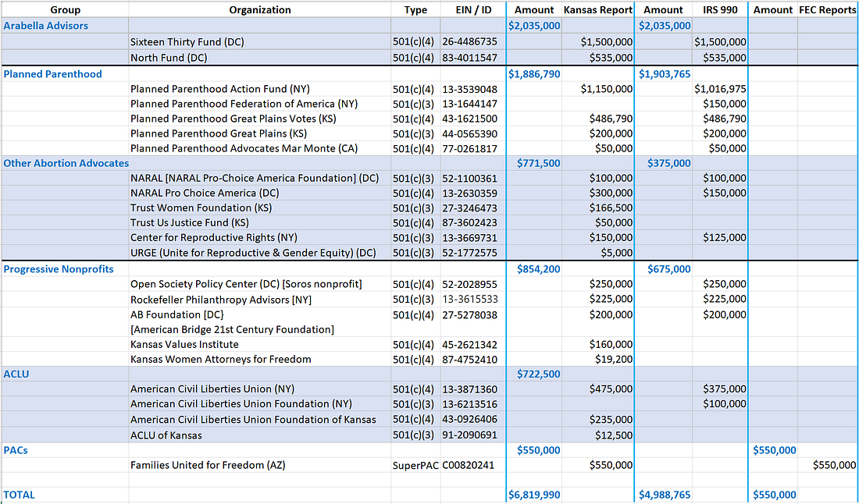Select the EIN 91-2090691 cell
The width and height of the screenshot is (859, 504).
pyautogui.click(x=473, y=435)
